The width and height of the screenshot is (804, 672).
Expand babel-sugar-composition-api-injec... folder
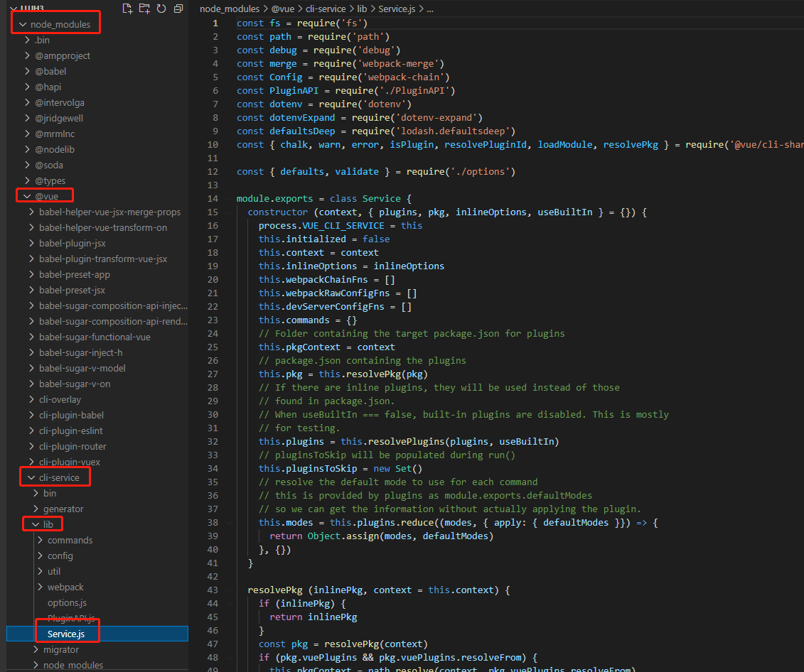[32, 305]
